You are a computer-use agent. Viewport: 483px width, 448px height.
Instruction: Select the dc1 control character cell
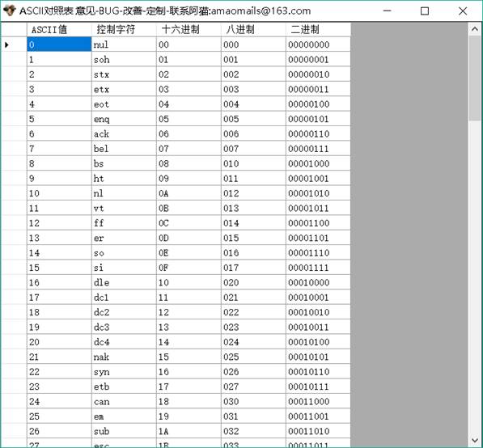[x=124, y=297]
